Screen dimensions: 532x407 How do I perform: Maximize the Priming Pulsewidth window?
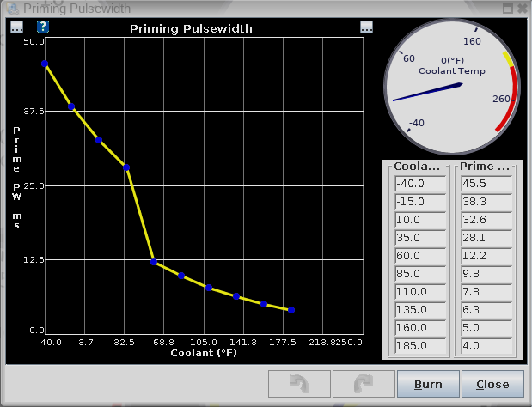point(507,8)
